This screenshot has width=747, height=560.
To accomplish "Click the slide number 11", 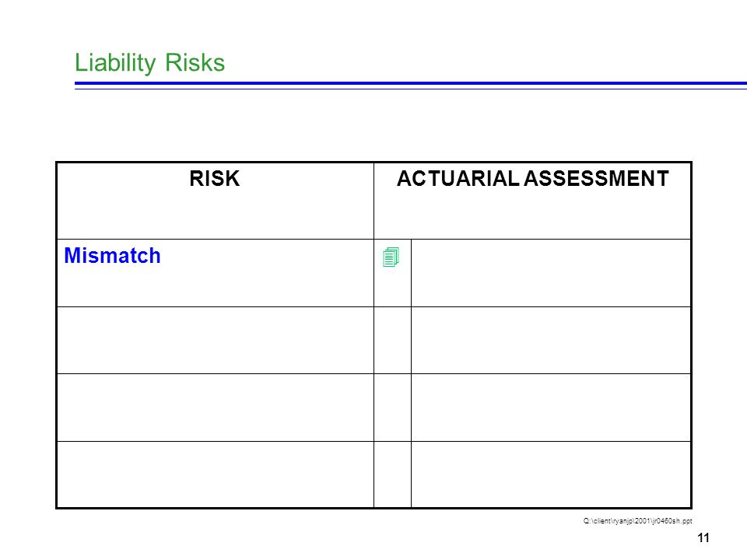I will coord(703,538).
